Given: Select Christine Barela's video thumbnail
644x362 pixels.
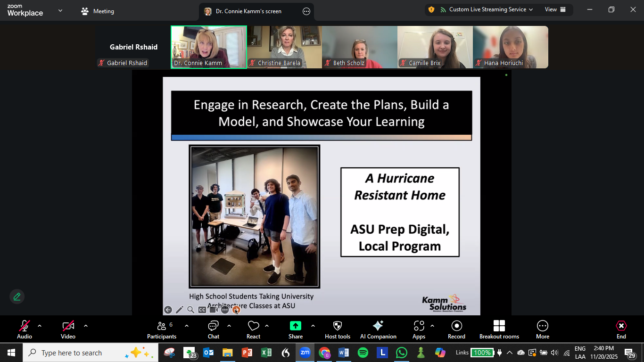Looking at the screenshot, I should pos(284,47).
